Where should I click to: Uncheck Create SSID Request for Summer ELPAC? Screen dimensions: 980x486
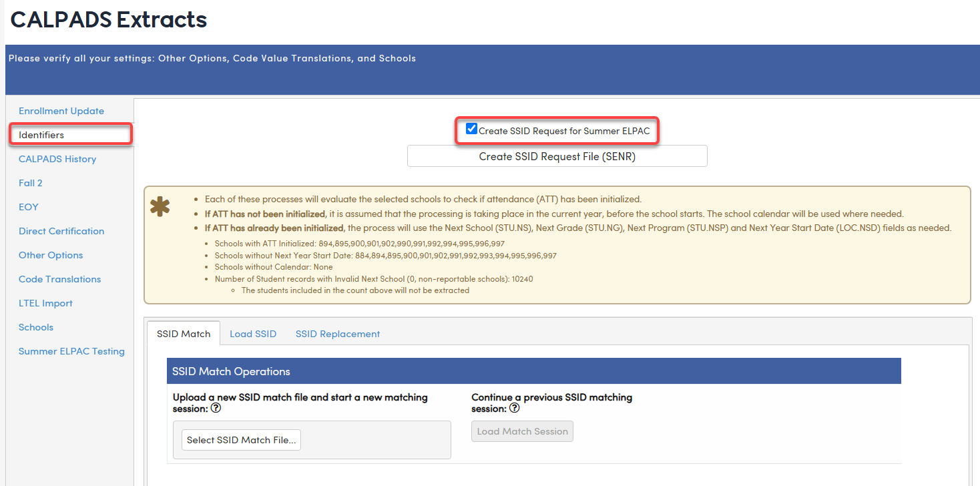pyautogui.click(x=472, y=129)
